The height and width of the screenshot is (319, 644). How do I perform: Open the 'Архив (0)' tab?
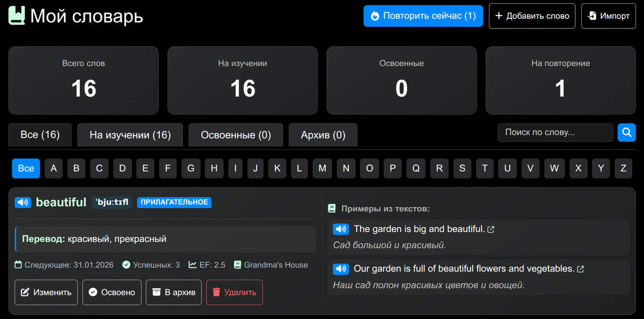pyautogui.click(x=323, y=135)
